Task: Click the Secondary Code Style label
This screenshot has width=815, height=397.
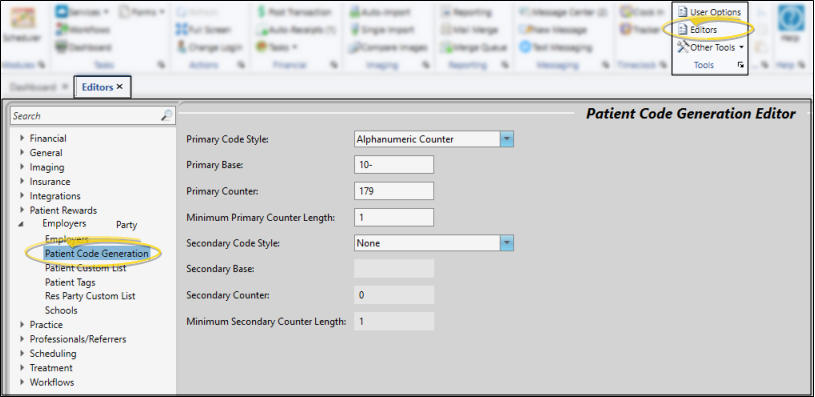Action: [233, 243]
